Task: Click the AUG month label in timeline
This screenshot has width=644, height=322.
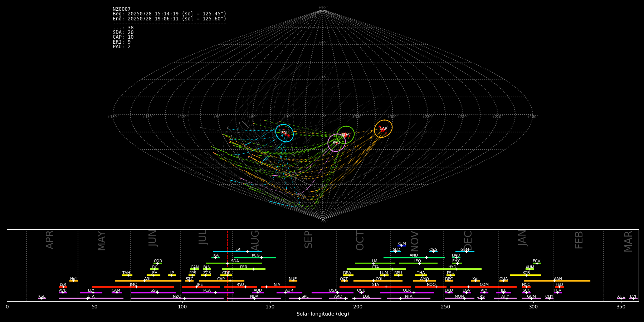Action: 255,240
